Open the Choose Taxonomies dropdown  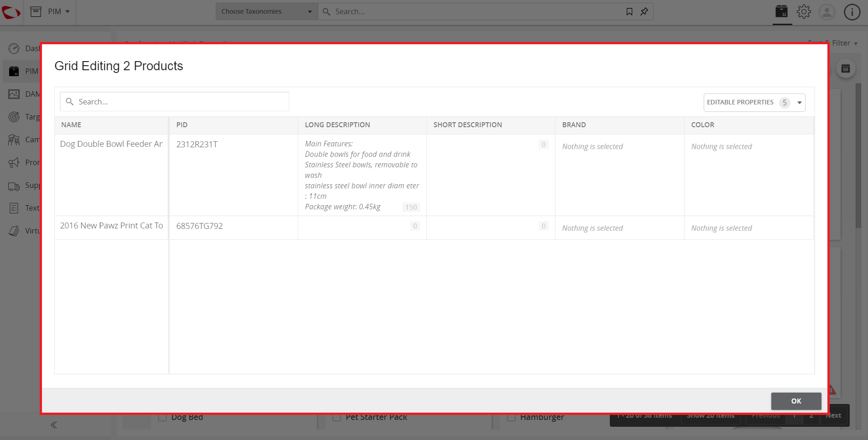[x=266, y=11]
